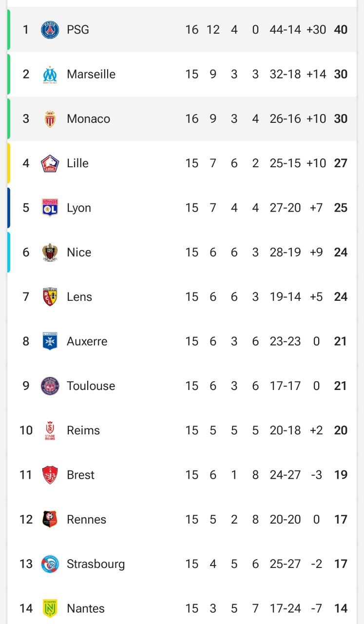Select the Monaco red-white crest
This screenshot has width=364, height=624.
click(50, 119)
